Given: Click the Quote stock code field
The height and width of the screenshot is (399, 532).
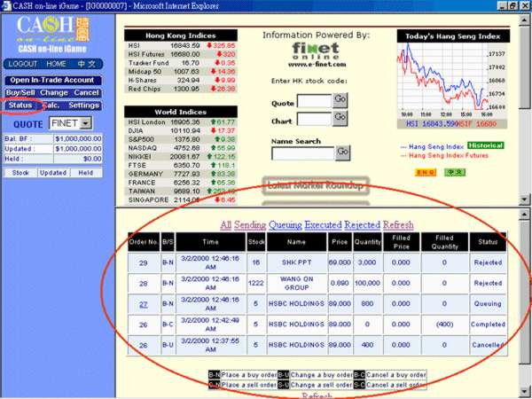Looking at the screenshot, I should click(x=315, y=101).
